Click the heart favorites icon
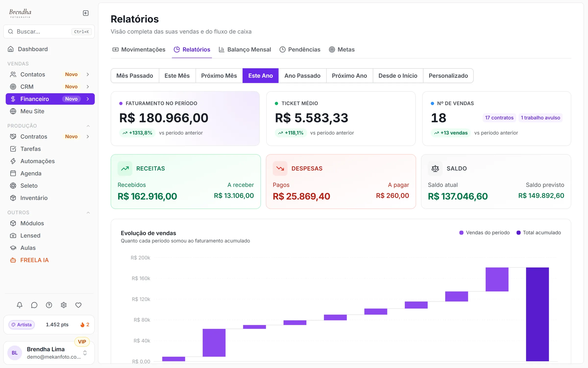588x368 pixels. (x=78, y=305)
